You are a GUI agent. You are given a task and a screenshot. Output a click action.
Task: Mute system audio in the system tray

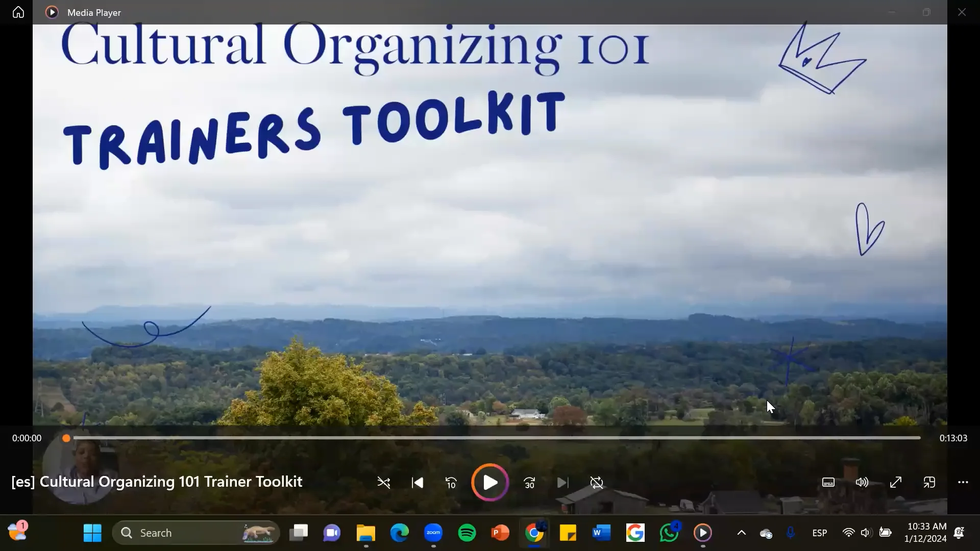[866, 533]
